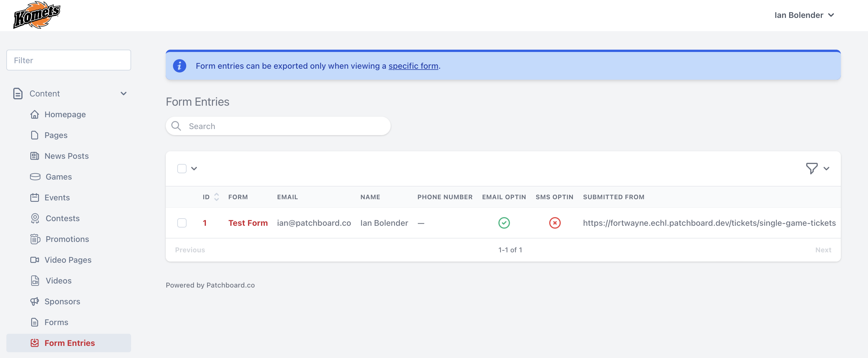Click the EMAIL column header
The height and width of the screenshot is (358, 868).
click(287, 197)
